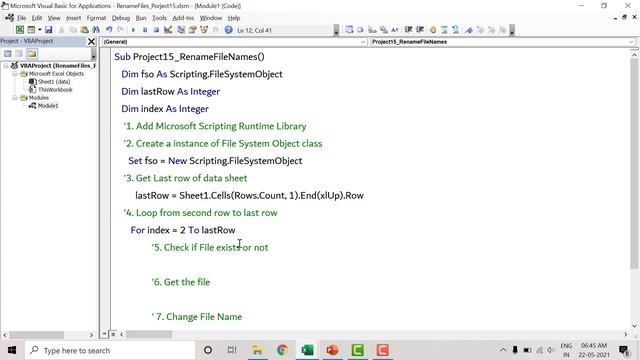The width and height of the screenshot is (640, 360).
Task: Open Excel from the taskbar
Action: [x=307, y=350]
